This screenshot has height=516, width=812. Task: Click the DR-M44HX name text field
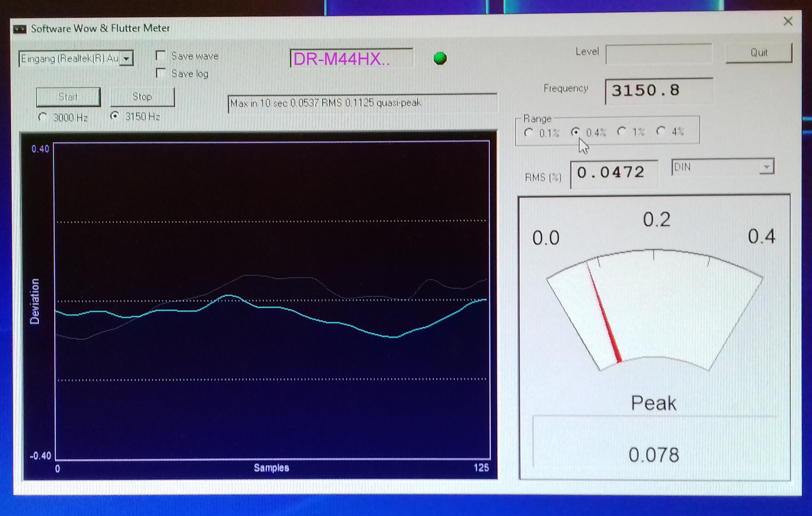pos(351,59)
